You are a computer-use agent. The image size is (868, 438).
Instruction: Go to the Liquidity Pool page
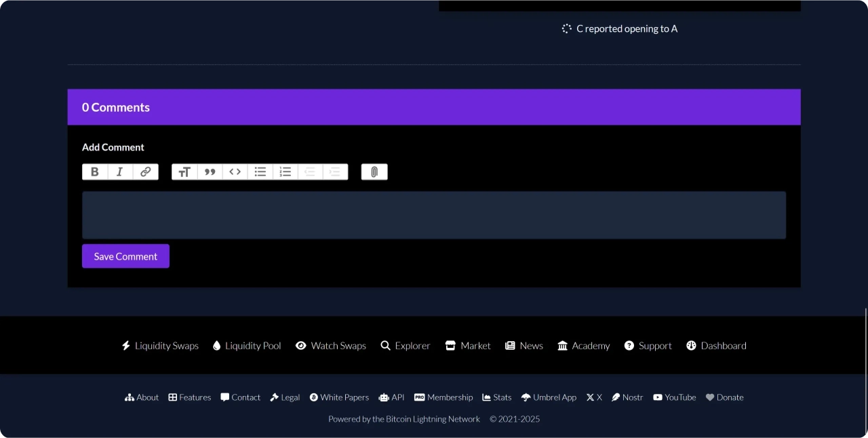[x=247, y=346]
